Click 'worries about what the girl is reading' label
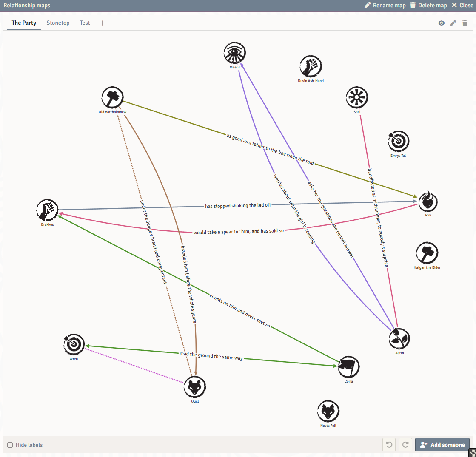Image resolution: width=476 pixels, height=457 pixels. pyautogui.click(x=294, y=209)
